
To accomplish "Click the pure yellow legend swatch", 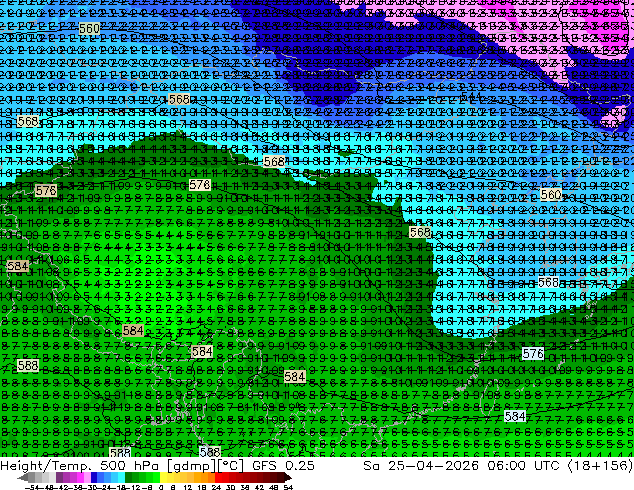I will pos(163,477).
